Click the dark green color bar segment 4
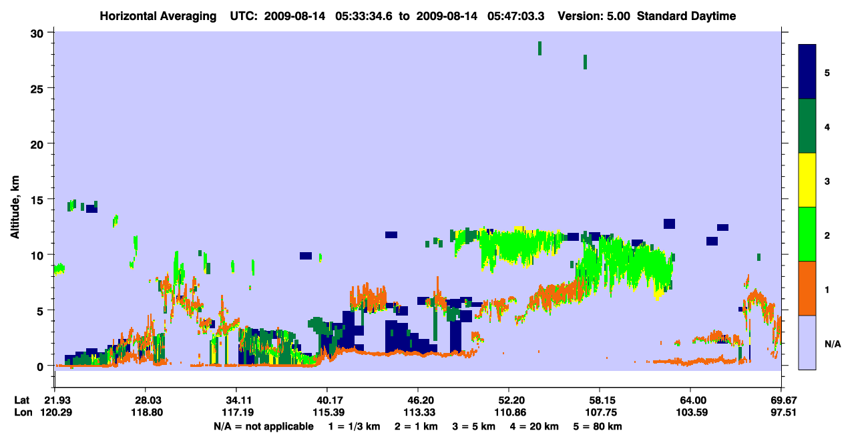The height and width of the screenshot is (445, 868). [x=807, y=126]
